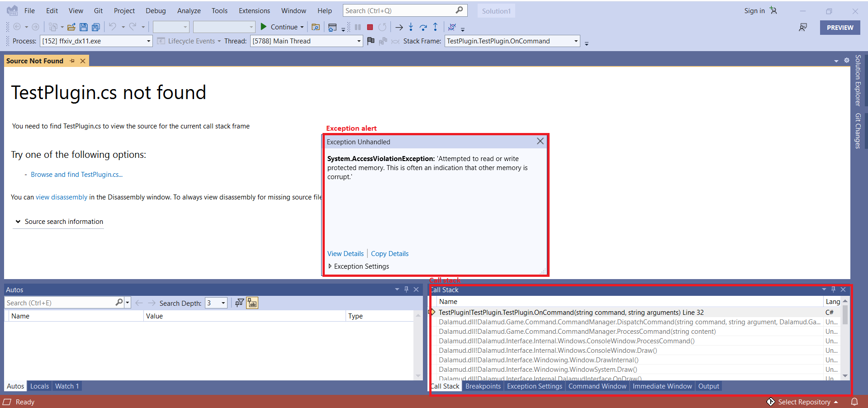Stop debugging with the red square icon
Screen dimensions: 868x408
pos(370,27)
